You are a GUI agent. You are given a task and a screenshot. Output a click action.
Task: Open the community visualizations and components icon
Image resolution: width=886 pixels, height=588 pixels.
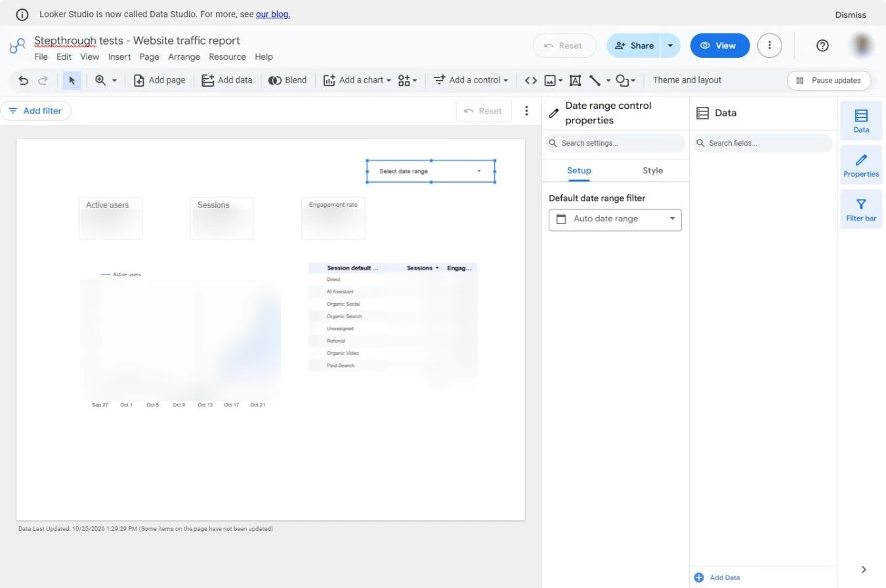pyautogui.click(x=404, y=80)
